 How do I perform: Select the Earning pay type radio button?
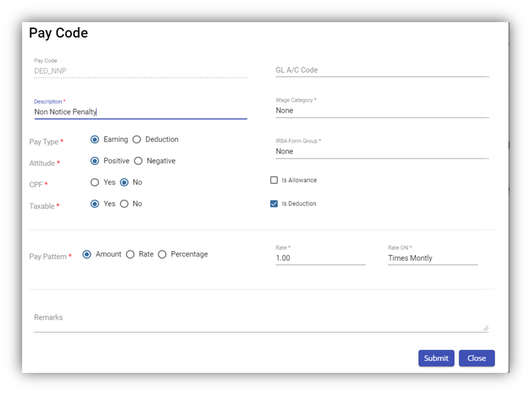pyautogui.click(x=95, y=140)
